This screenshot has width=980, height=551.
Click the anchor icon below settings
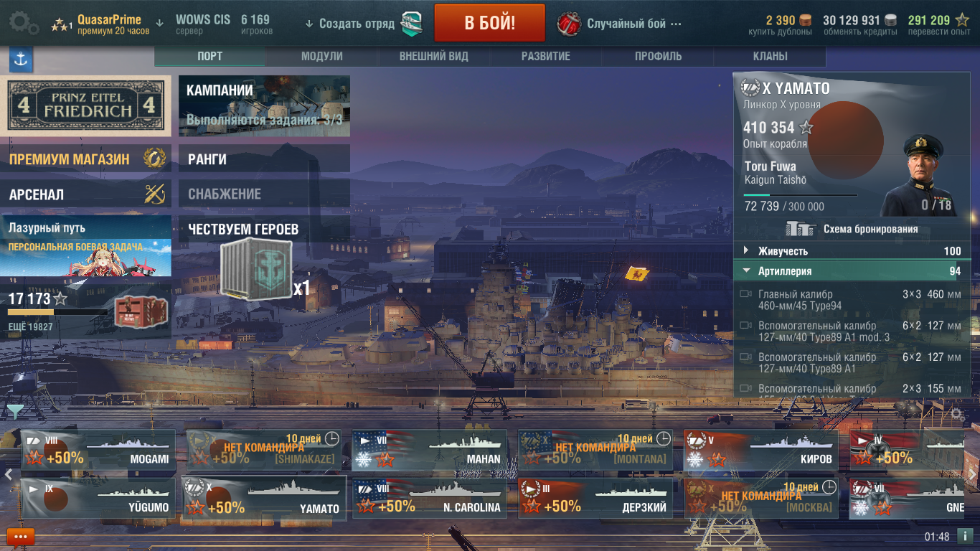21,60
